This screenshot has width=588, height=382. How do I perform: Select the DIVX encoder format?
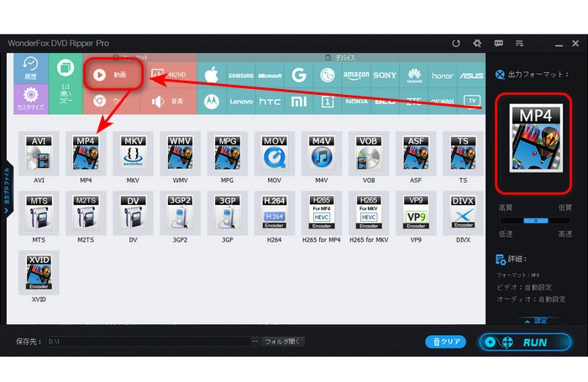pos(463,212)
